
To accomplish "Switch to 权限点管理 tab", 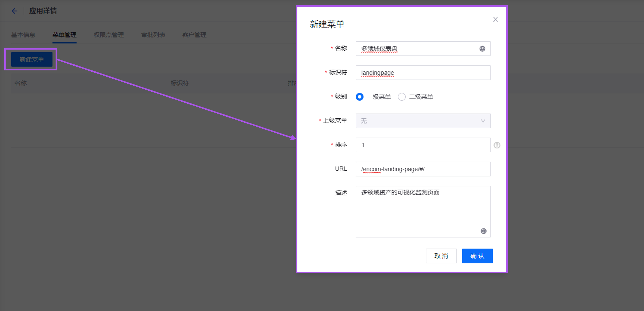I will coord(108,35).
